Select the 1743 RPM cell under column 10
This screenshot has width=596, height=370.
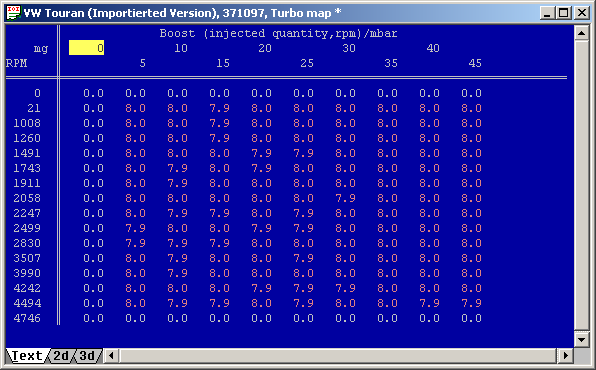178,168
